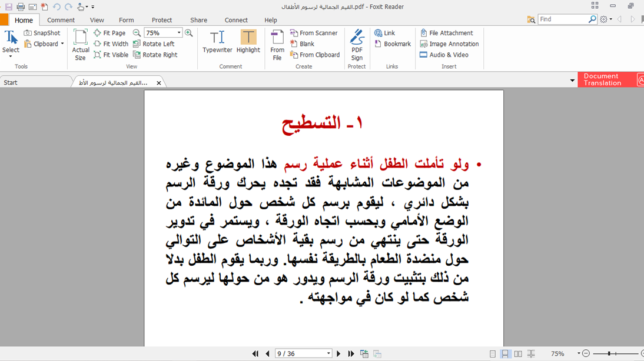Image resolution: width=644 pixels, height=361 pixels.
Task: Rotate the page left
Action: click(x=154, y=44)
